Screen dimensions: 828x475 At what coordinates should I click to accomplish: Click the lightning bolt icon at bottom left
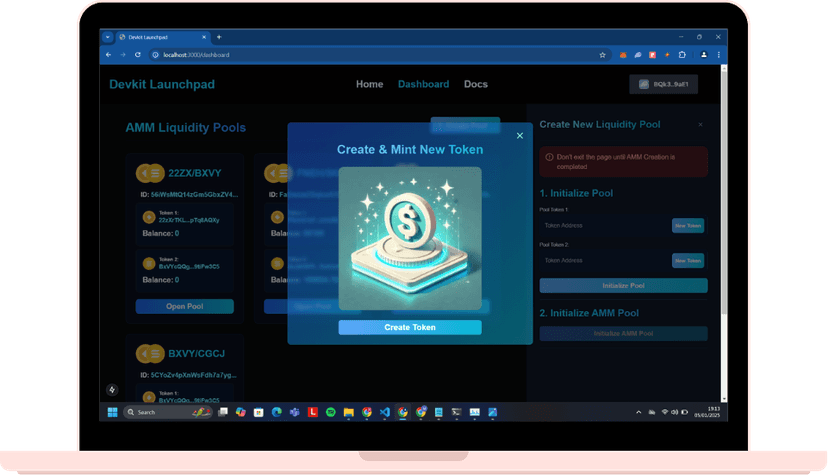(112, 390)
